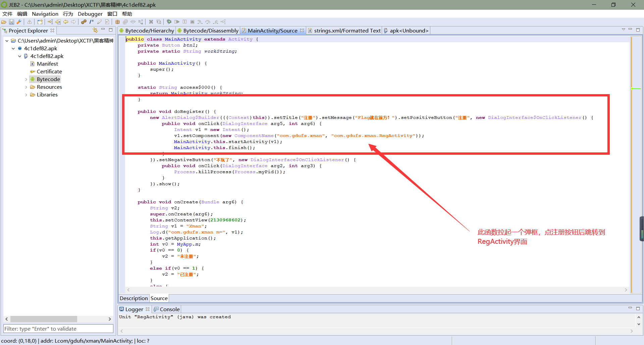
Task: Click the run-to-line arrow icon
Action: click(223, 22)
